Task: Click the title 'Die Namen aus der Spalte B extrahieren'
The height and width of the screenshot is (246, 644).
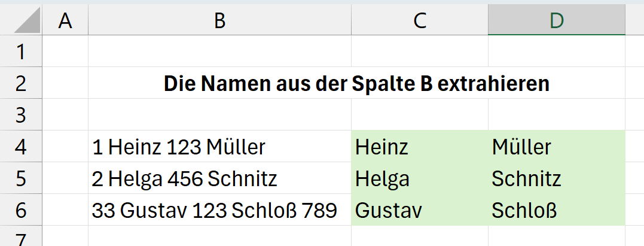Action: [356, 84]
